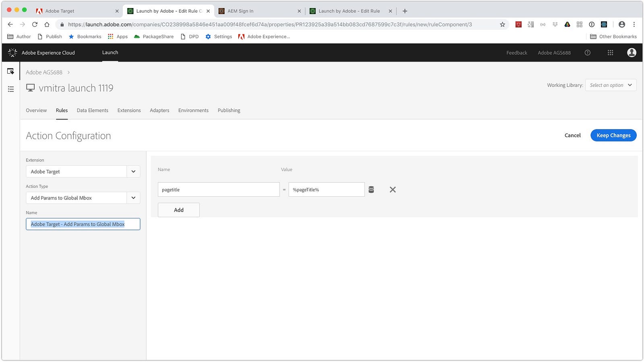644x362 pixels.
Task: Click the action Name input field
Action: (83, 224)
